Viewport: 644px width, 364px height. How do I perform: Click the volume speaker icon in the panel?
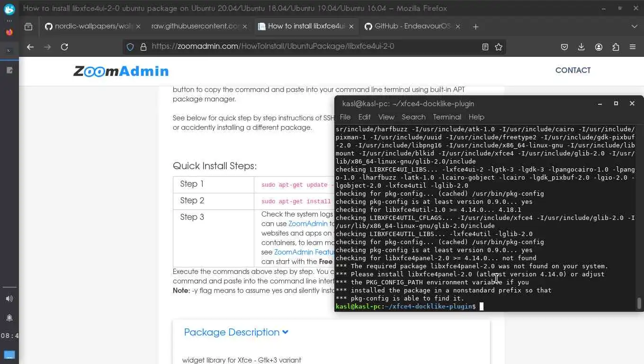(x=9, y=299)
